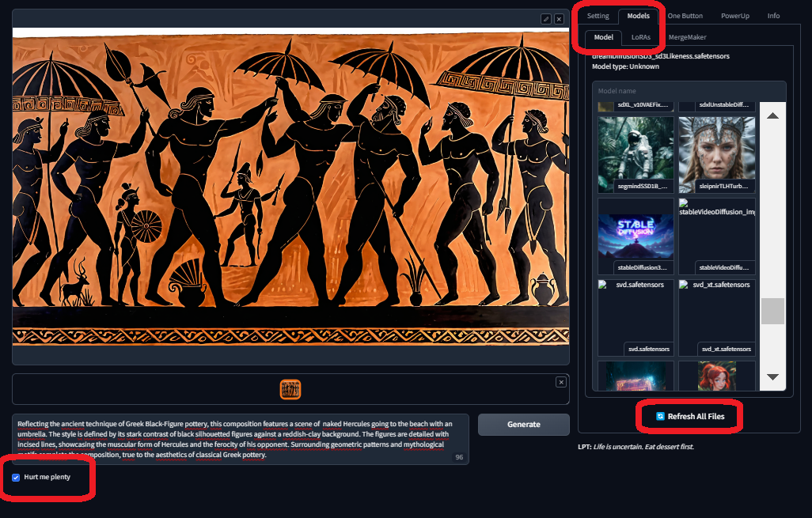The image size is (812, 518).
Task: Open the One Button tab
Action: (x=685, y=16)
